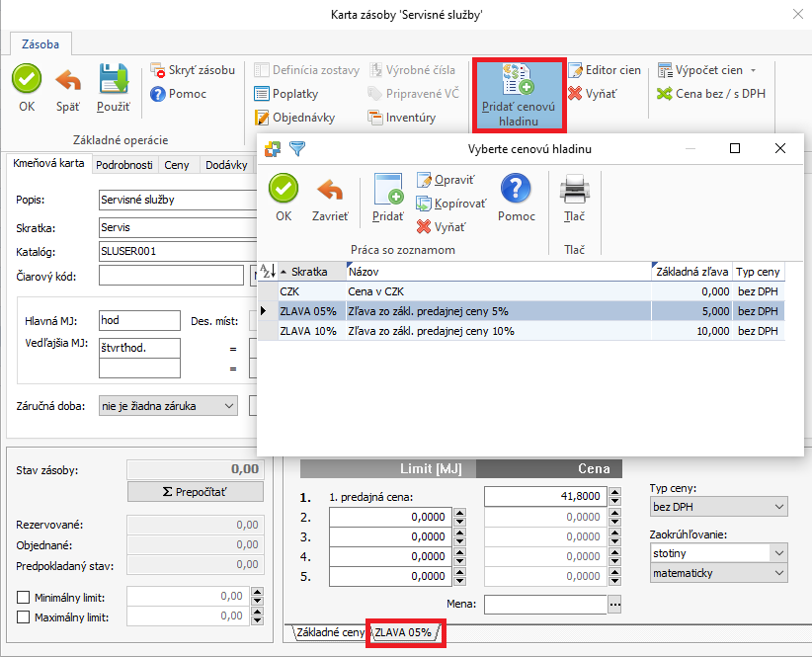Click green OK icon in Karta zásoby ribbon

tap(27, 79)
